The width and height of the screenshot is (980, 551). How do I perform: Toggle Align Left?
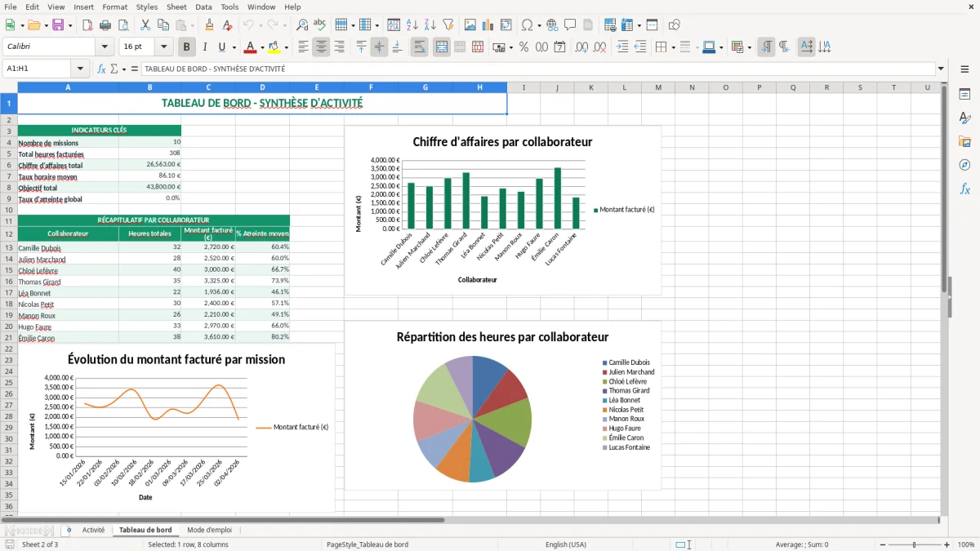point(303,47)
